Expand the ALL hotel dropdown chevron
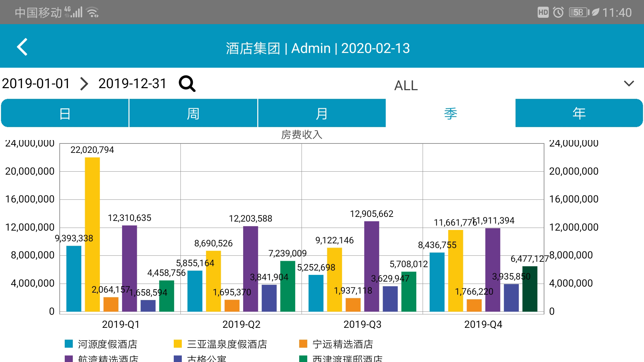The height and width of the screenshot is (362, 644). [x=629, y=83]
